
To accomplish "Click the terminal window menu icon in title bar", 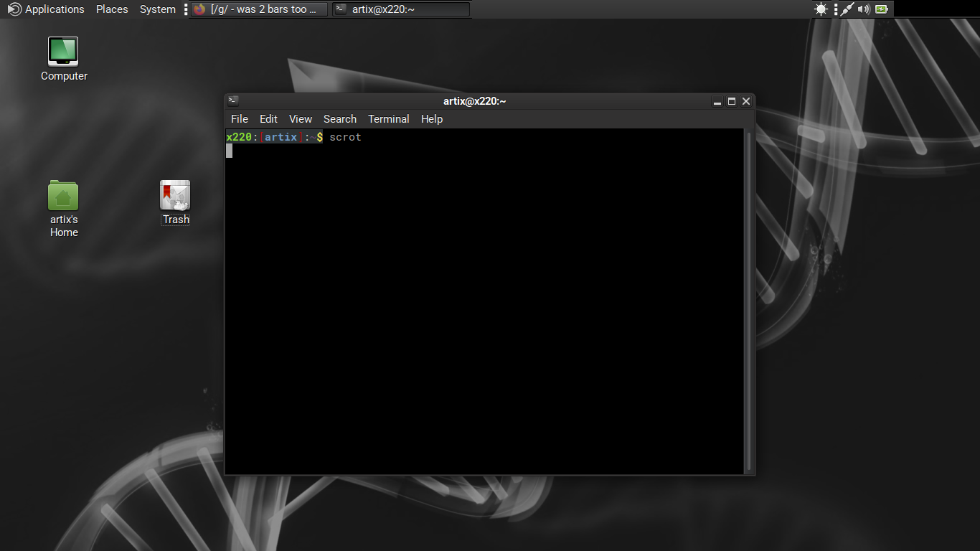I will coord(233,101).
